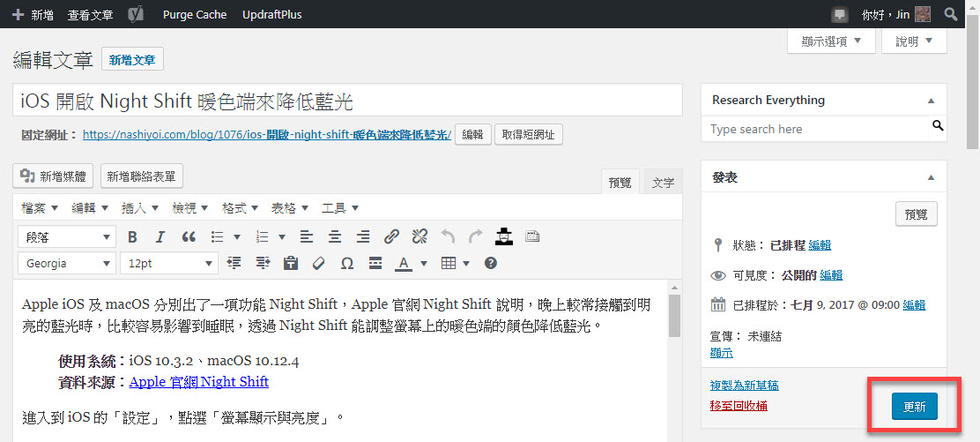Open 檢視 menu in editor
The height and width of the screenshot is (442, 980).
click(x=190, y=208)
